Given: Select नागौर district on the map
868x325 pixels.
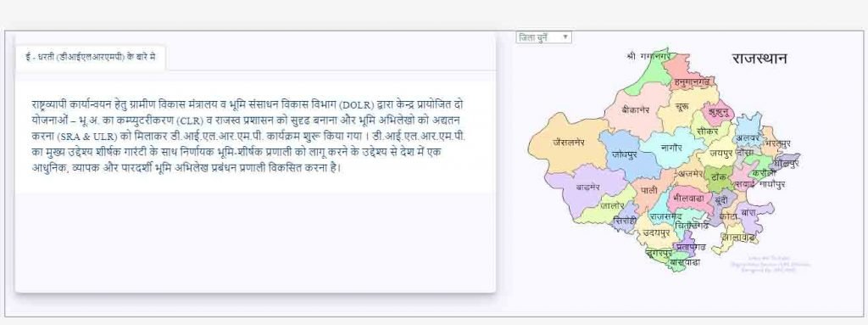Looking at the screenshot, I should (672, 148).
